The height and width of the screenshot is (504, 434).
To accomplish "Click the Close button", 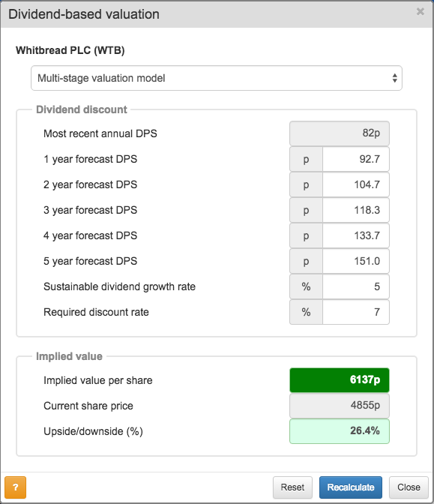I will pyautogui.click(x=409, y=487).
